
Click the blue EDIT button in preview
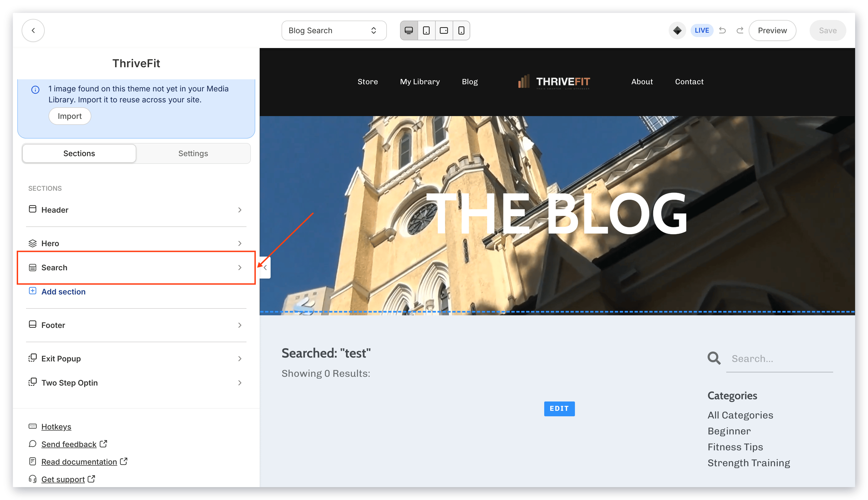coord(559,408)
